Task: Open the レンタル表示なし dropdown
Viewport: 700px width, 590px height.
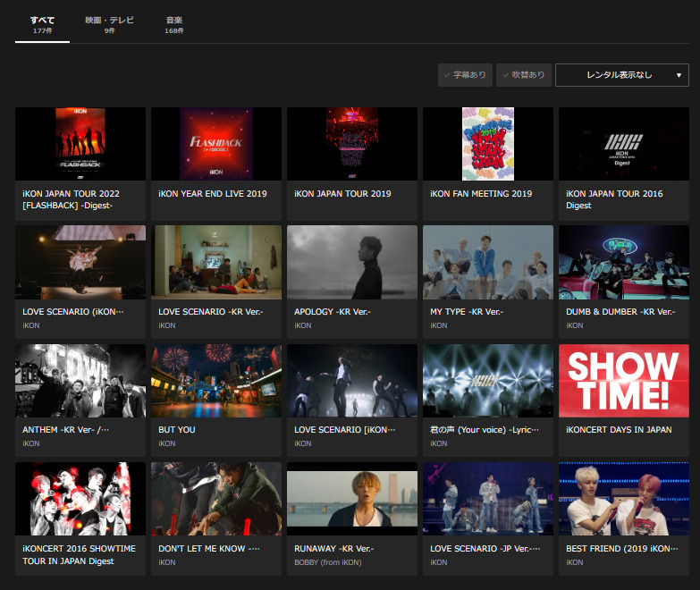Action: coord(621,75)
